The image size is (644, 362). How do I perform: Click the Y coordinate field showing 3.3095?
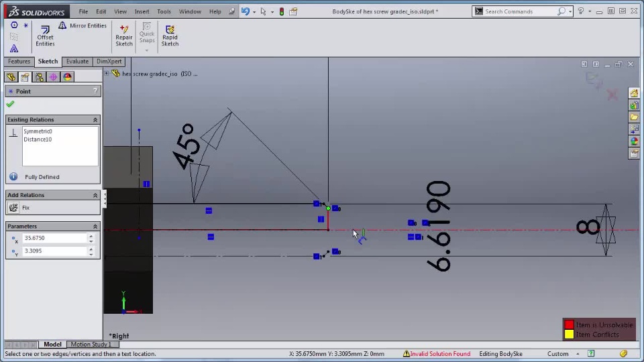point(55,251)
